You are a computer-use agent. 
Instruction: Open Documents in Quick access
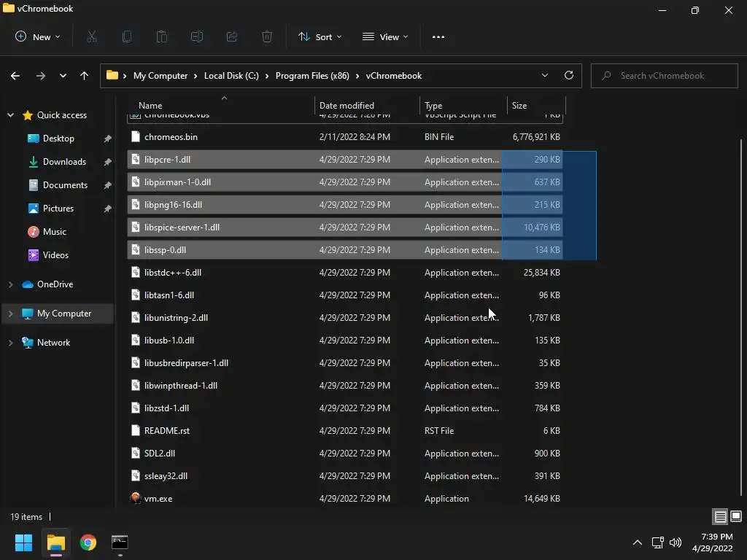(x=65, y=185)
